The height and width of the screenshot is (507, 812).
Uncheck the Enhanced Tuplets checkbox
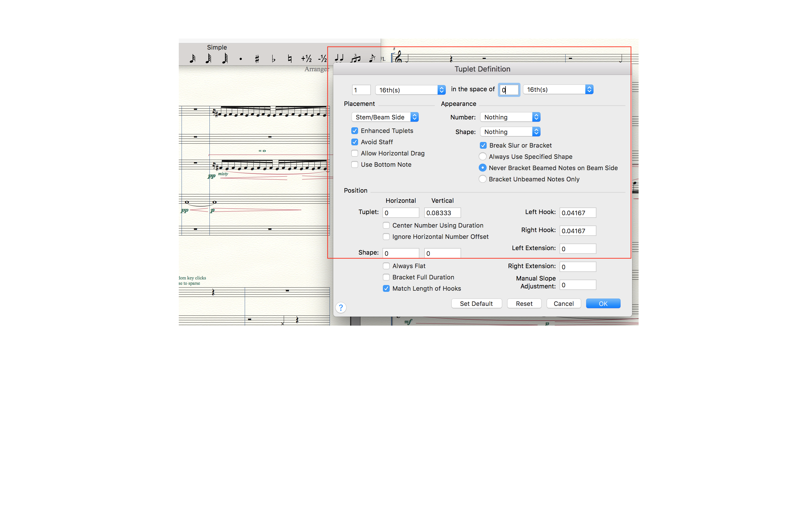pyautogui.click(x=355, y=131)
